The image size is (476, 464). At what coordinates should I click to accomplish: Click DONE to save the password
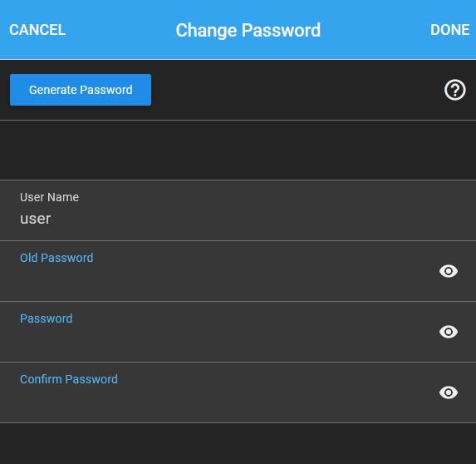pyautogui.click(x=450, y=30)
